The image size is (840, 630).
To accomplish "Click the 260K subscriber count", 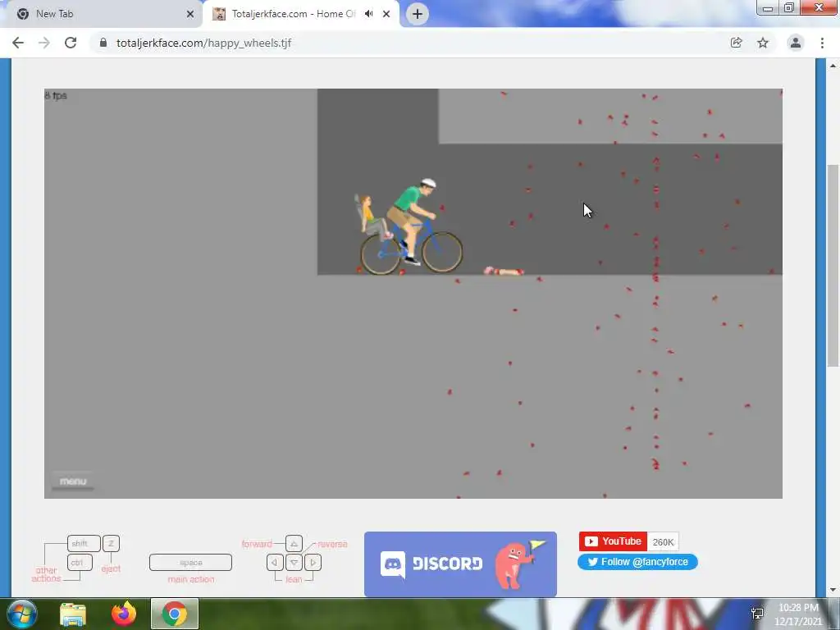I will (x=663, y=541).
